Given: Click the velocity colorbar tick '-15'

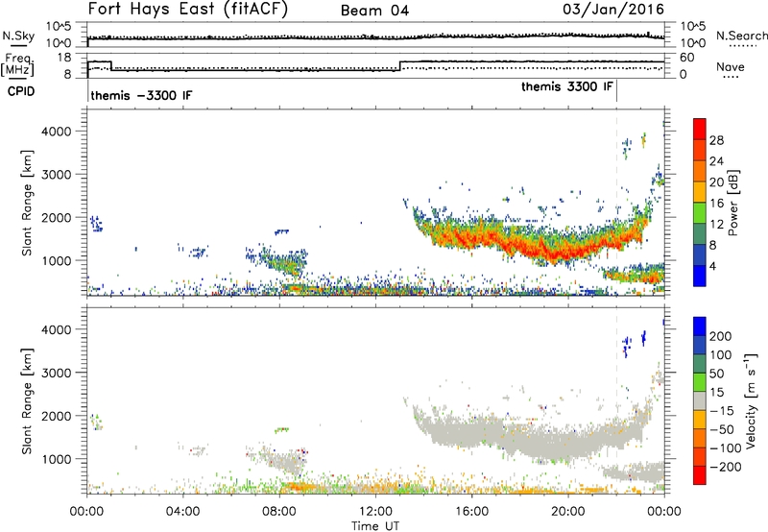Looking at the screenshot, I should coord(721,411).
